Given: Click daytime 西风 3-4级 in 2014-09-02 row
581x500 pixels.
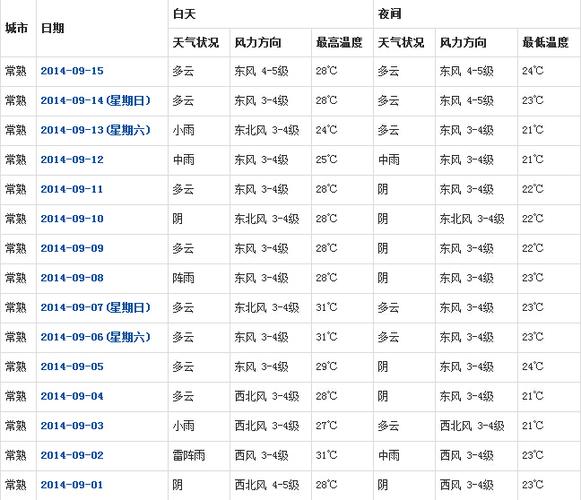Looking at the screenshot, I should pos(261,456).
